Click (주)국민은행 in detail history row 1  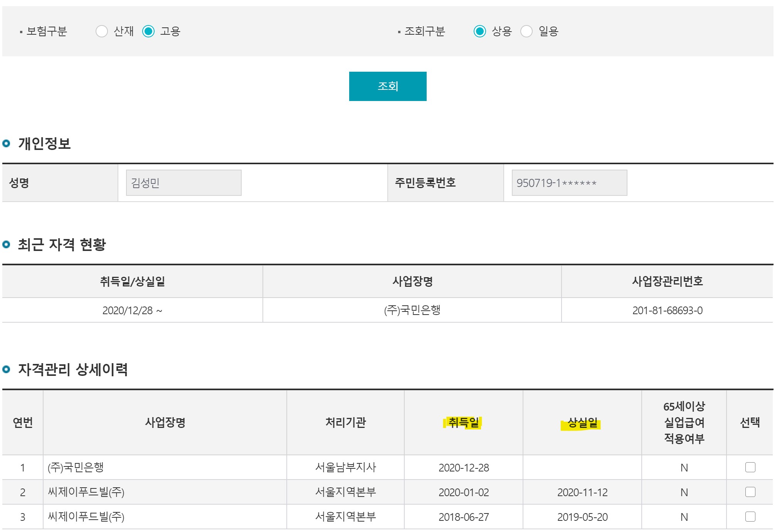[x=76, y=468]
